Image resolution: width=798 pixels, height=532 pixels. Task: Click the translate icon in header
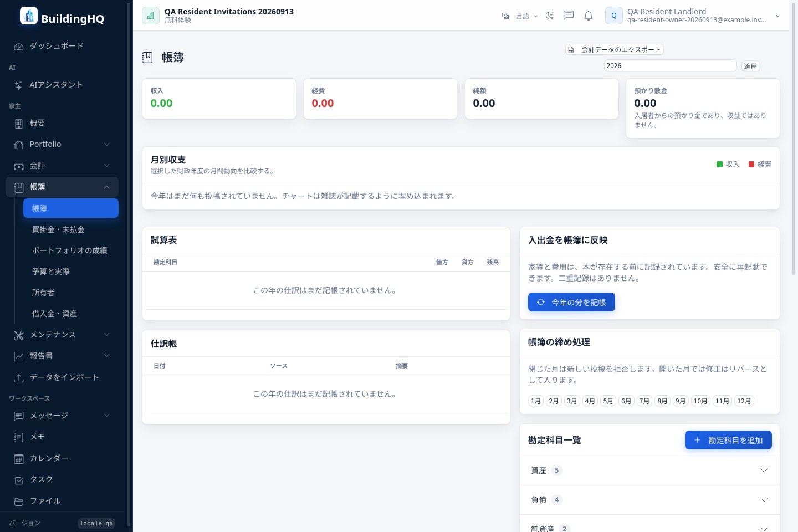(505, 16)
